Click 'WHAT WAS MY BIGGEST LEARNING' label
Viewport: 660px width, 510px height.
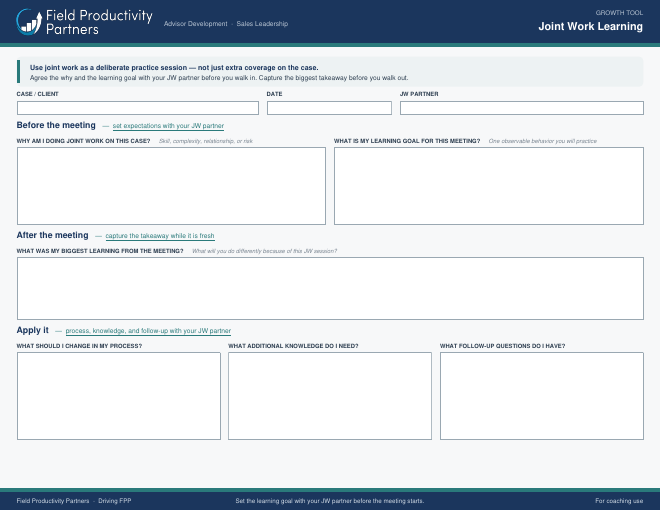(100, 251)
